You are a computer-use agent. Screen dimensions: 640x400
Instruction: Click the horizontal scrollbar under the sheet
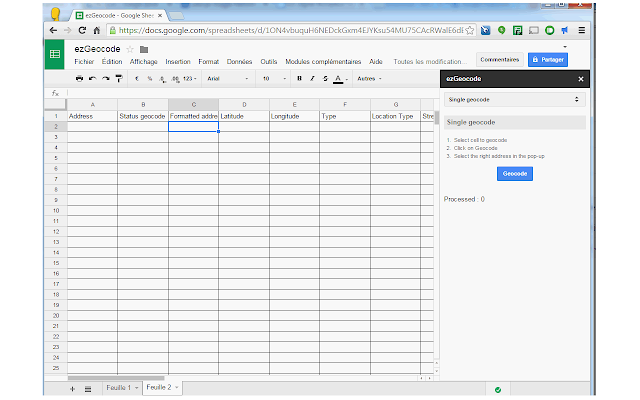click(x=116, y=378)
